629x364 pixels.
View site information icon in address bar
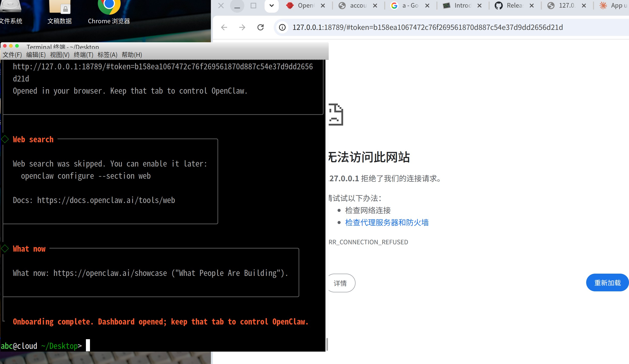tap(282, 27)
